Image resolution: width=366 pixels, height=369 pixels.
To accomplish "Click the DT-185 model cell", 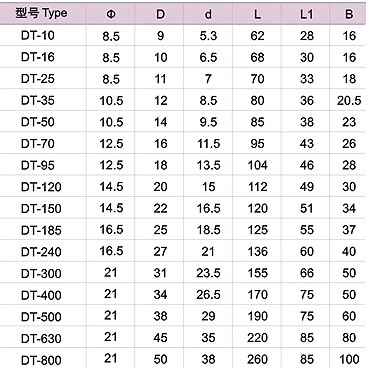I will pos(41,230).
